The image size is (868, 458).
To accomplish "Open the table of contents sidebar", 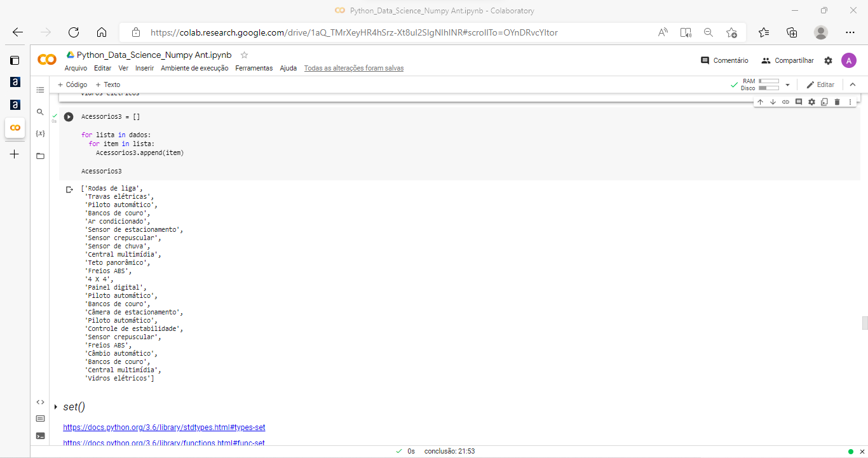I will tap(40, 90).
